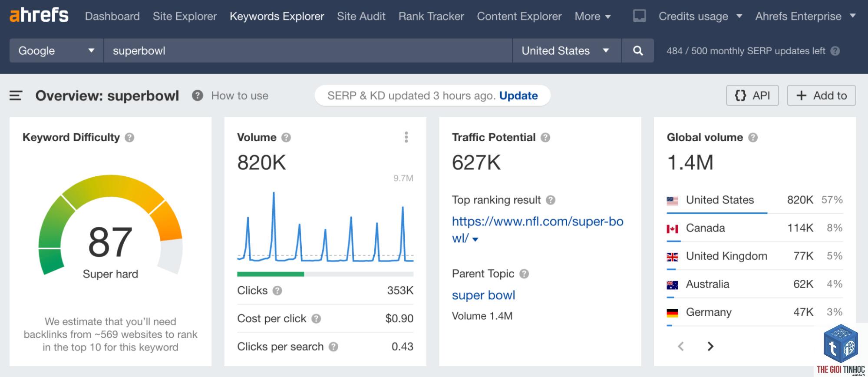The width and height of the screenshot is (868, 377).
Task: Click the help icon before How to use
Action: [198, 96]
